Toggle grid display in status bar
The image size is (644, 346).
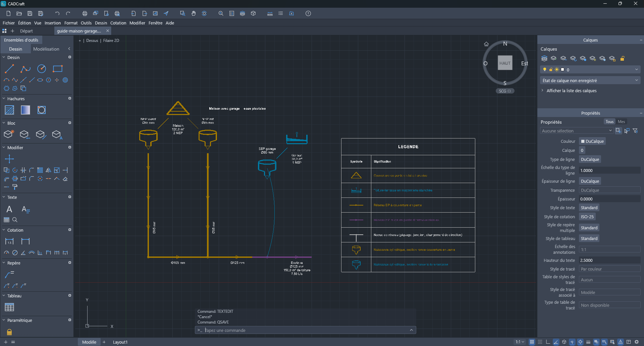(532, 342)
